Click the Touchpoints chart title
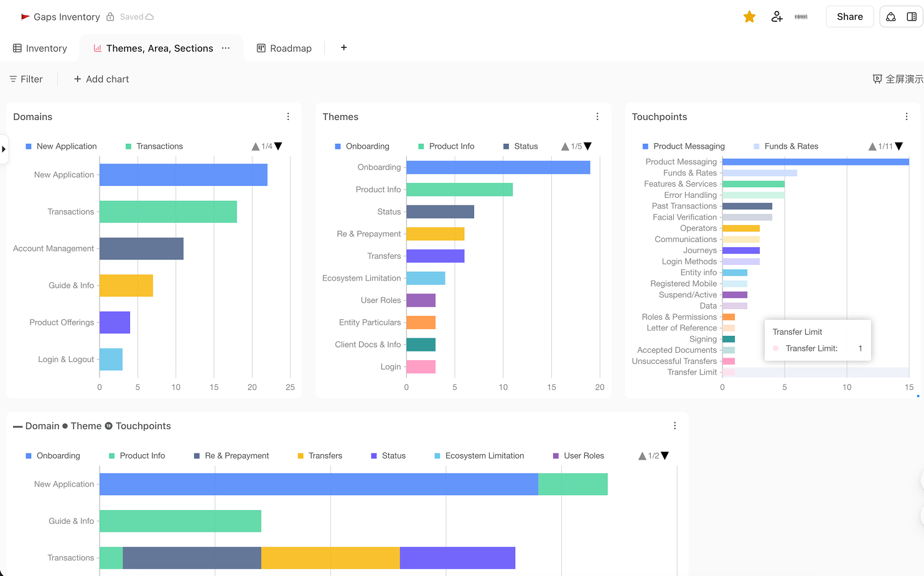Image resolution: width=924 pixels, height=576 pixels. pos(660,117)
